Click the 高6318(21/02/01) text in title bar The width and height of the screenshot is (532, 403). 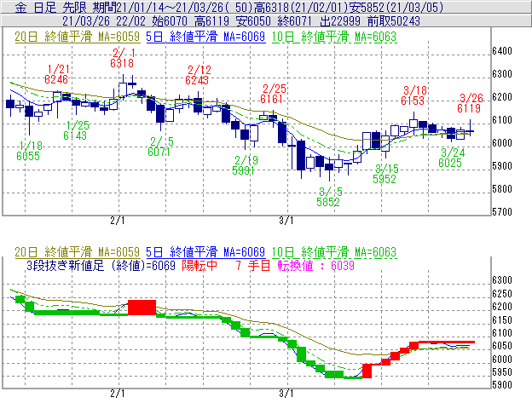[x=301, y=8]
